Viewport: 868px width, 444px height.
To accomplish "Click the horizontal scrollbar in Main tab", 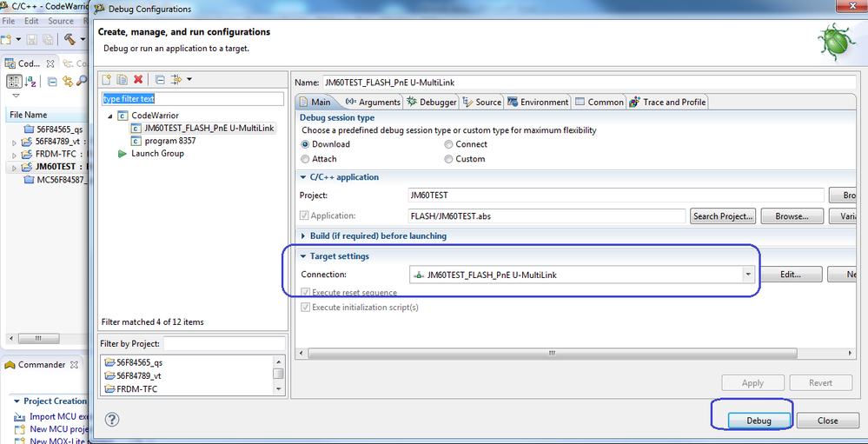I will [552, 354].
